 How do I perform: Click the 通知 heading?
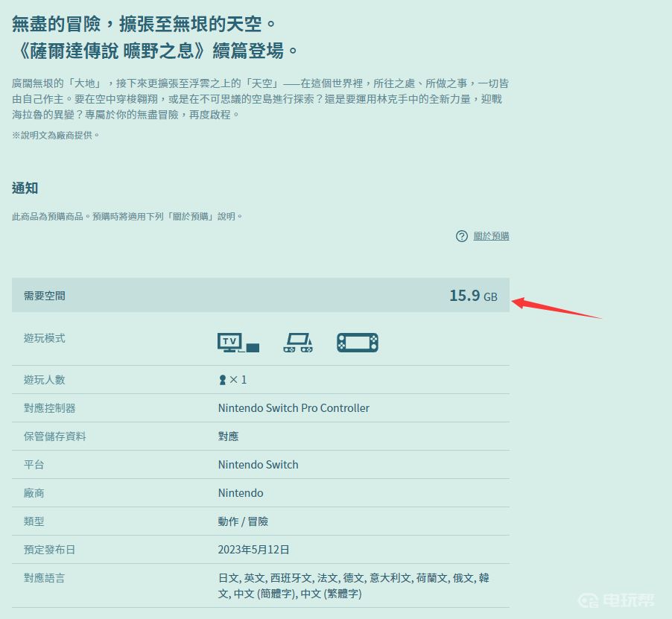coord(25,188)
